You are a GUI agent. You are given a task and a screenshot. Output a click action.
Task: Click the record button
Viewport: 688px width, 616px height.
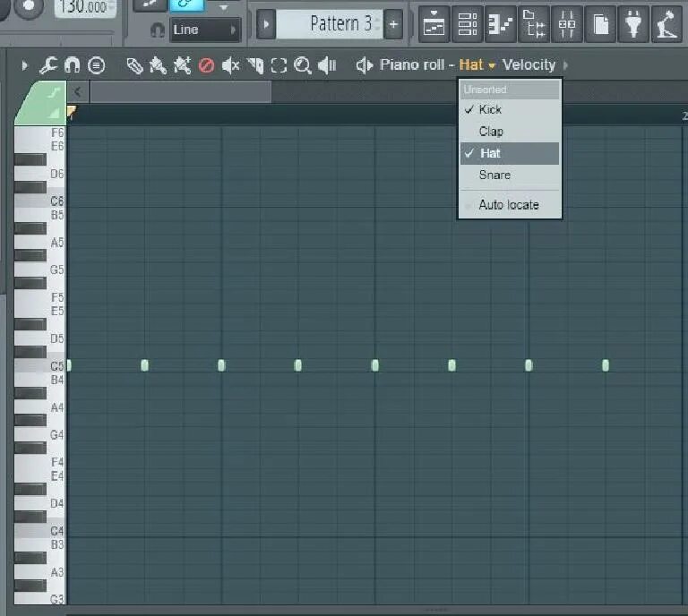pos(29,6)
